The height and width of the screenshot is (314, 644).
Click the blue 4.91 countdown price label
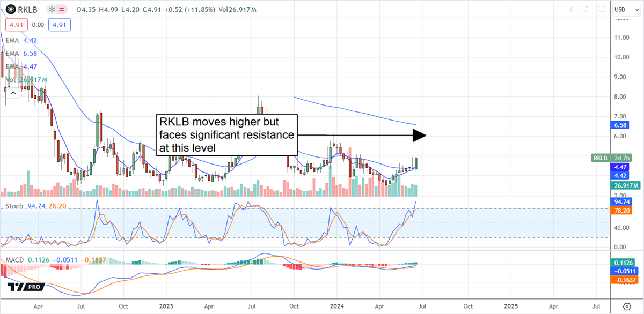click(59, 25)
